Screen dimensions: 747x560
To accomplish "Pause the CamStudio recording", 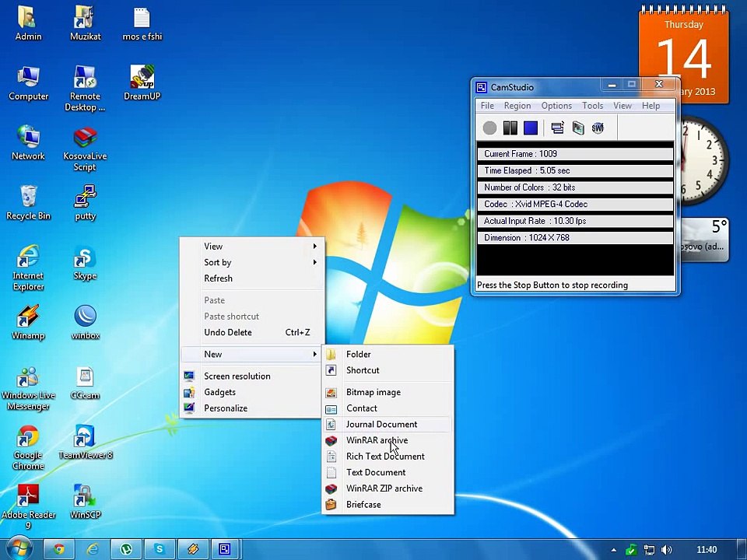I will [x=510, y=128].
